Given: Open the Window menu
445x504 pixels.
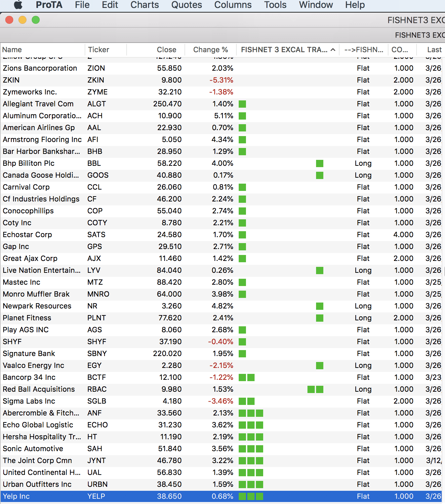Looking at the screenshot, I should (x=316, y=5).
